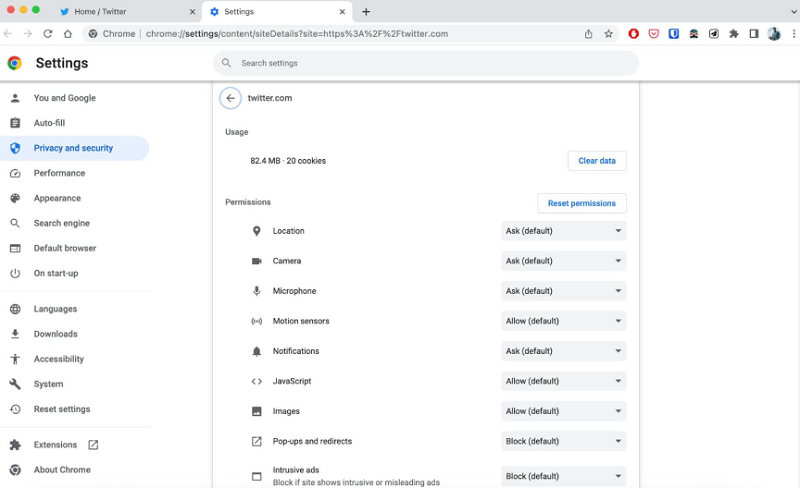Open Appearance settings section
The height and width of the screenshot is (488, 800).
point(74,198)
